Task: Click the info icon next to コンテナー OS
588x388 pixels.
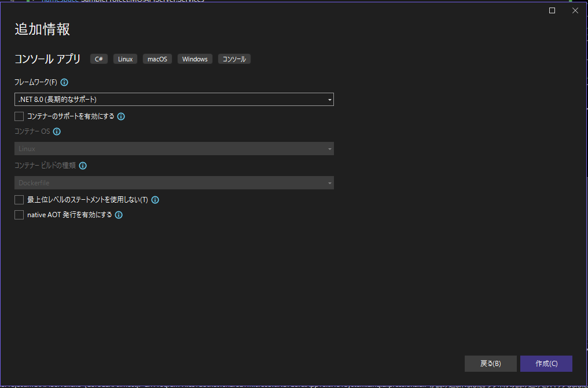Action: click(57, 131)
